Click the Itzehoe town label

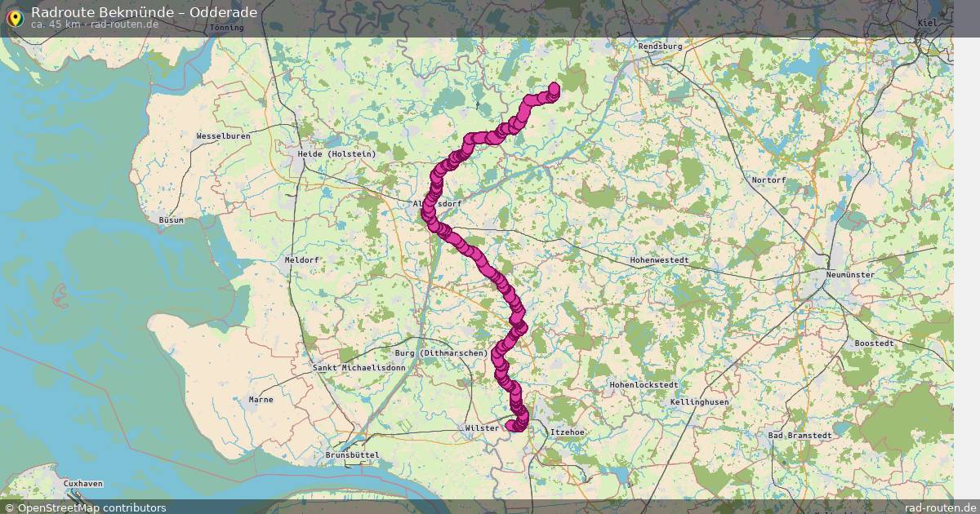[568, 432]
